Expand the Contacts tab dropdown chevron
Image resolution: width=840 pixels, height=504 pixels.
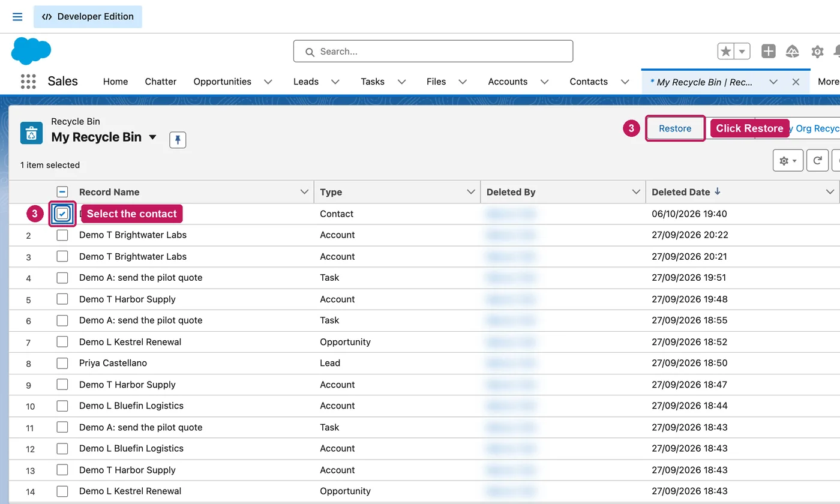tap(625, 82)
